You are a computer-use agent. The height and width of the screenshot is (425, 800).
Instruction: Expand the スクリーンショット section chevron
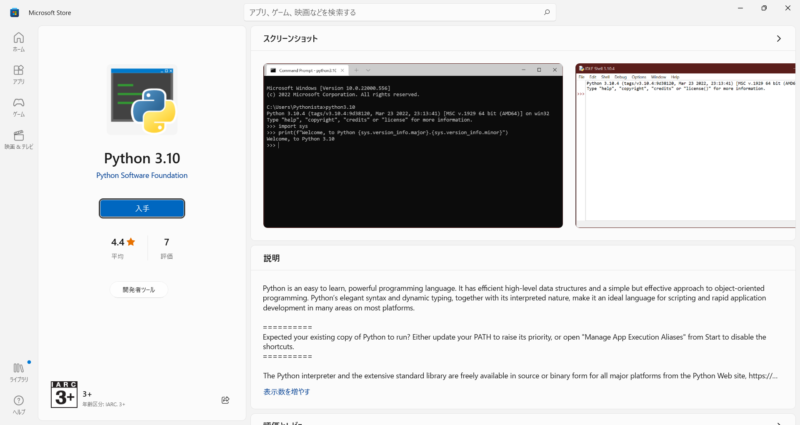coord(778,39)
